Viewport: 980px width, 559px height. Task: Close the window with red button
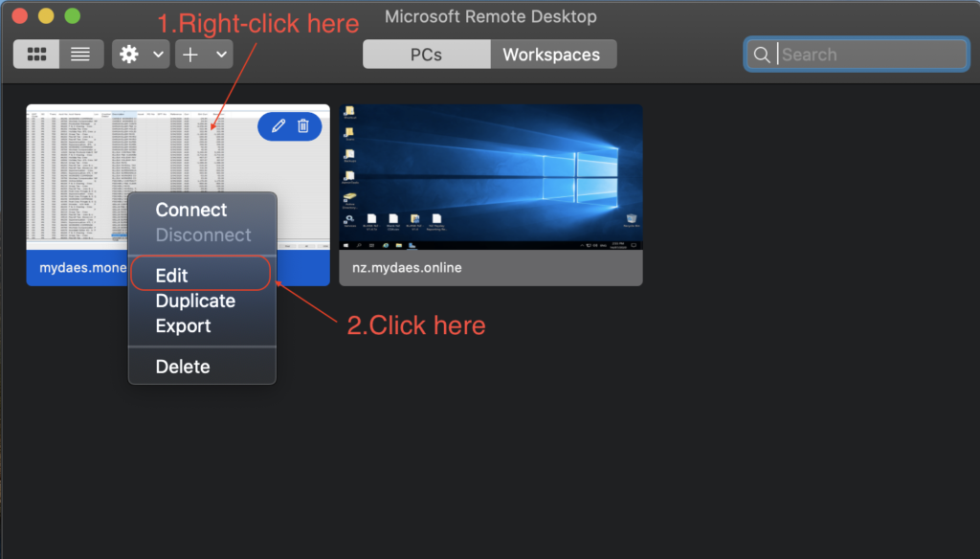coord(20,15)
